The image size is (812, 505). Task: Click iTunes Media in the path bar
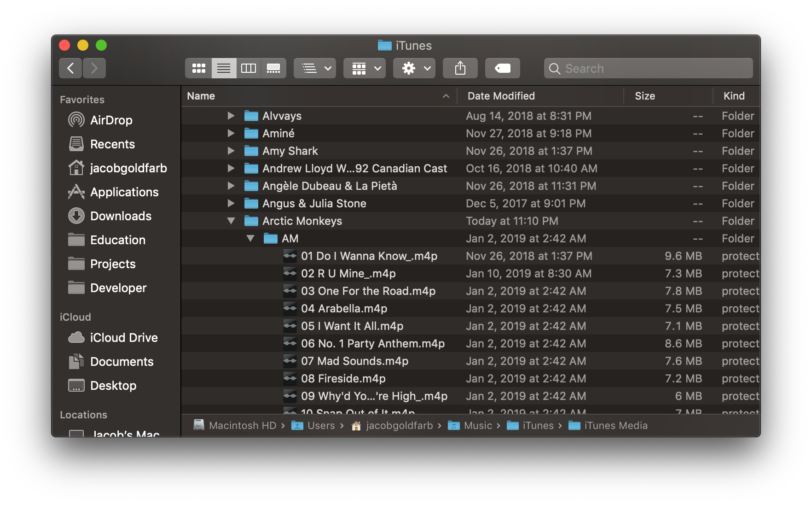tap(608, 425)
